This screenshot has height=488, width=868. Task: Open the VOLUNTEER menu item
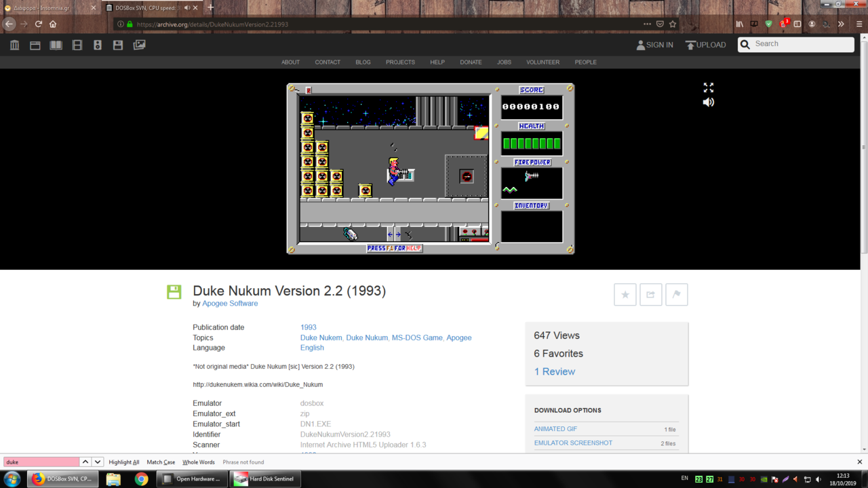click(x=543, y=62)
